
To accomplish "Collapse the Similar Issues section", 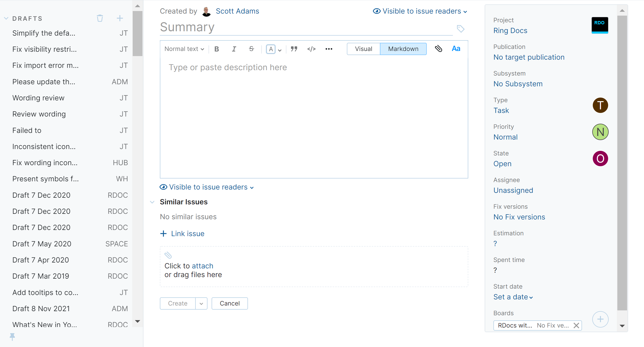I will (152, 202).
